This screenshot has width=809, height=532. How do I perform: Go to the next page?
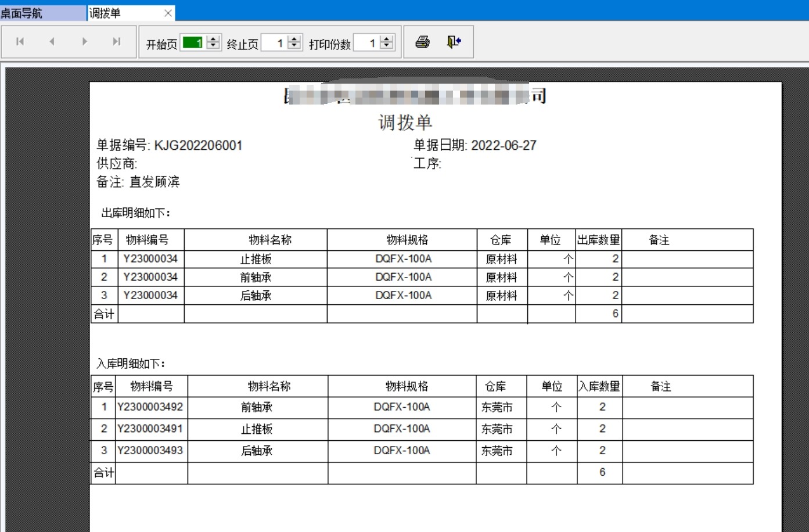tap(85, 42)
